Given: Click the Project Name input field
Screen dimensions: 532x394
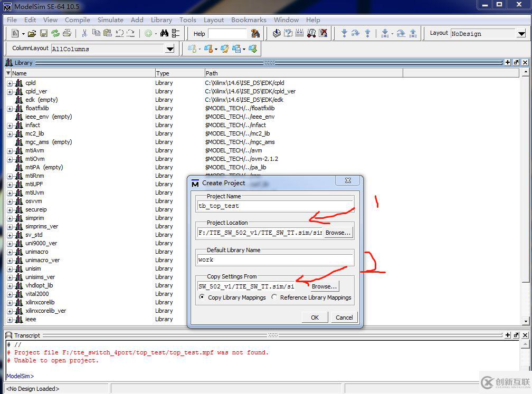Looking at the screenshot, I should pos(274,206).
